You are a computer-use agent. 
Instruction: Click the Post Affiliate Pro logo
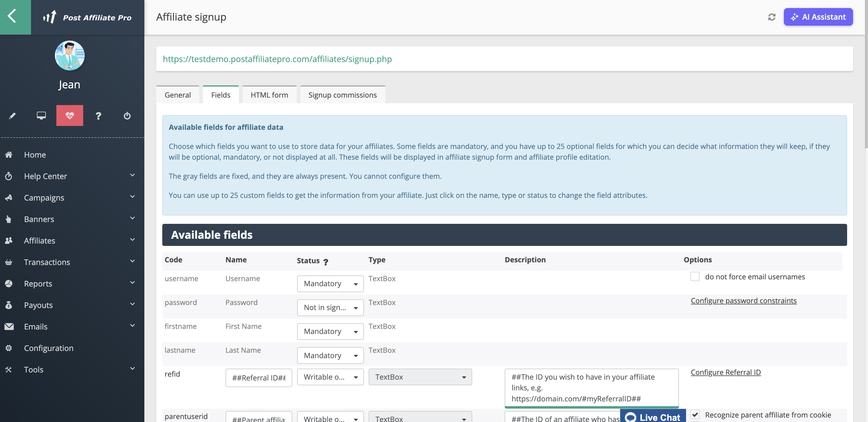[87, 17]
